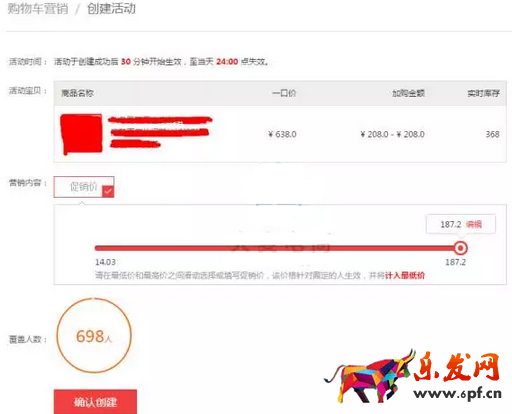This screenshot has height=414, width=512.
Task: Click the colorful bull logo watermark
Action: coord(370,376)
